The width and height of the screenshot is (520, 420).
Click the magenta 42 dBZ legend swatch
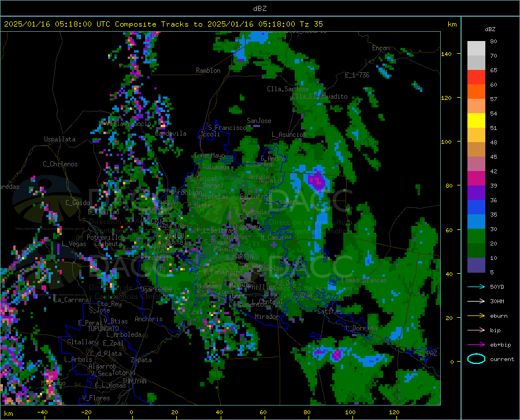476,179
